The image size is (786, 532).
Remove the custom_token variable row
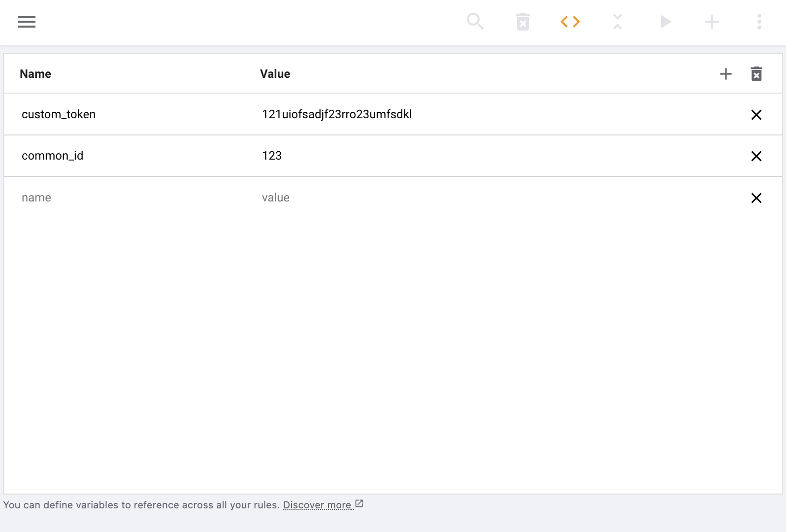[x=756, y=115]
